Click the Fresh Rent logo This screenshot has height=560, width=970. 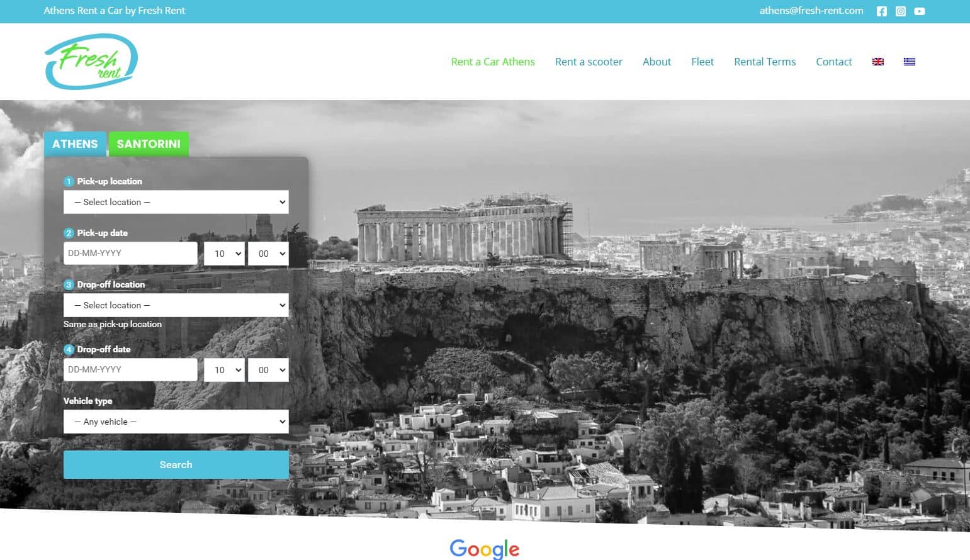coord(91,62)
